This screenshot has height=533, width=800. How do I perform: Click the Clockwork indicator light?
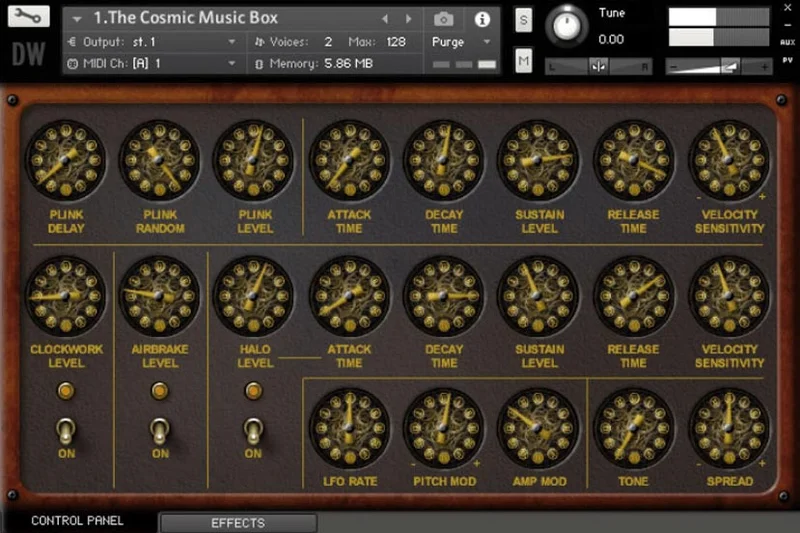pyautogui.click(x=65, y=391)
